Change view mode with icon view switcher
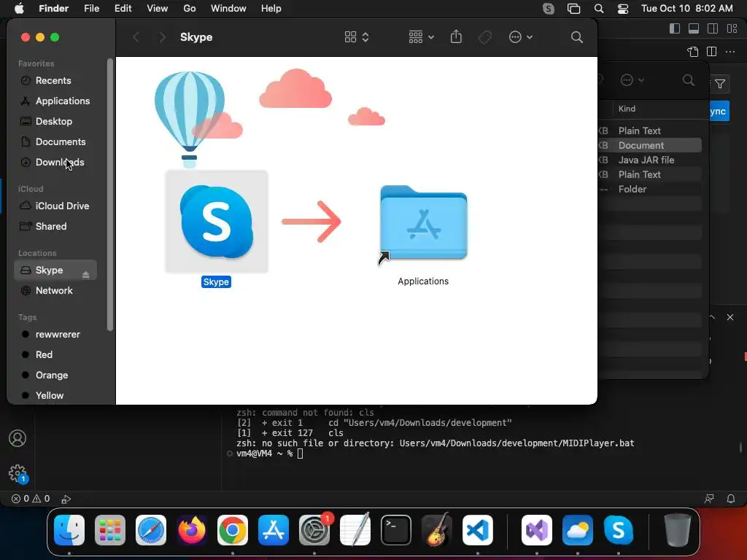The width and height of the screenshot is (747, 560). point(357,37)
